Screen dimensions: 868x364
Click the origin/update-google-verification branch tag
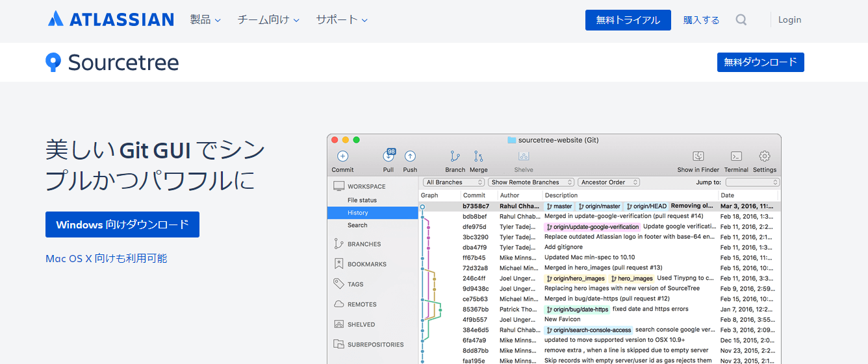592,226
